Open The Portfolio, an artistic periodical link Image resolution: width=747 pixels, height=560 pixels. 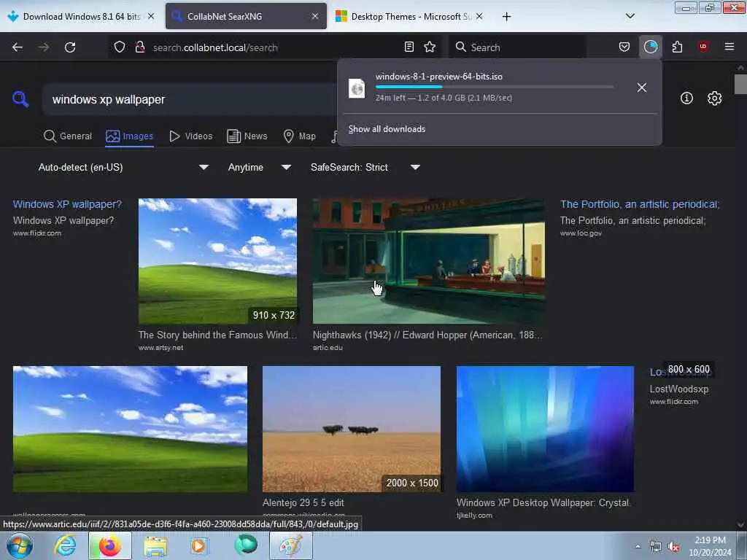[x=639, y=204]
